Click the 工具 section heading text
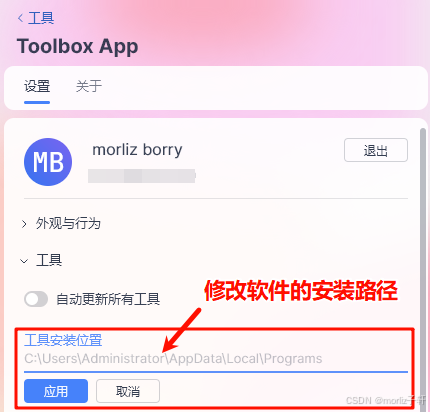 [x=49, y=260]
